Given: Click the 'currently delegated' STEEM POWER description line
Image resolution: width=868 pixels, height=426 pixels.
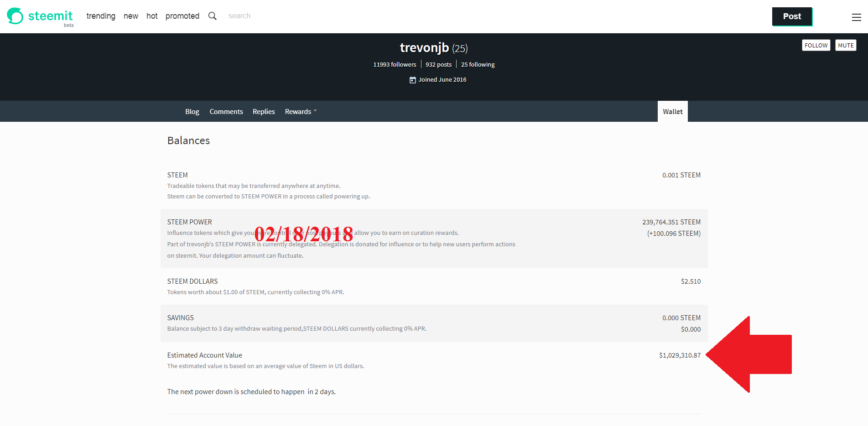Looking at the screenshot, I should tap(341, 244).
